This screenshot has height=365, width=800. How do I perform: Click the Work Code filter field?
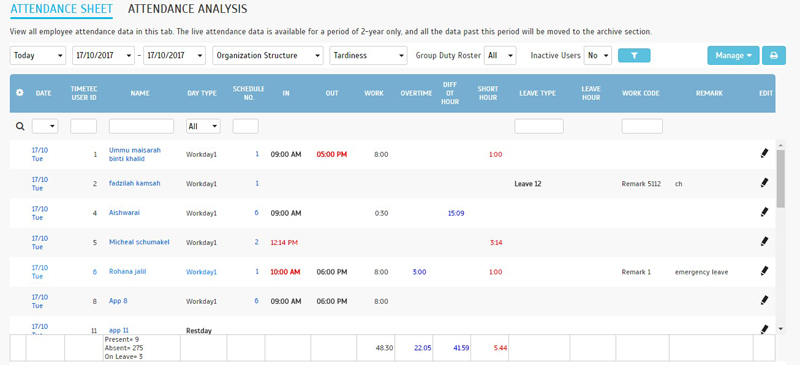[642, 126]
